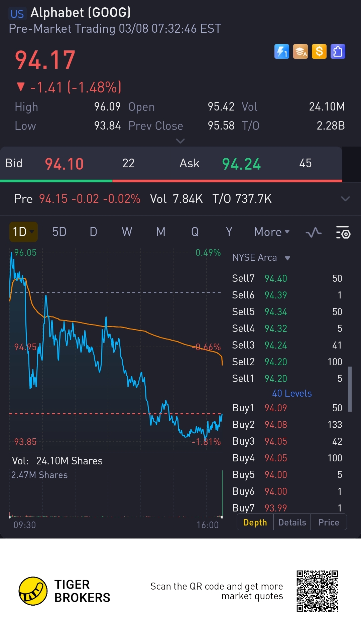This screenshot has width=361, height=644.
Task: Tap the bid-ask ratio bar
Action: tap(171, 181)
